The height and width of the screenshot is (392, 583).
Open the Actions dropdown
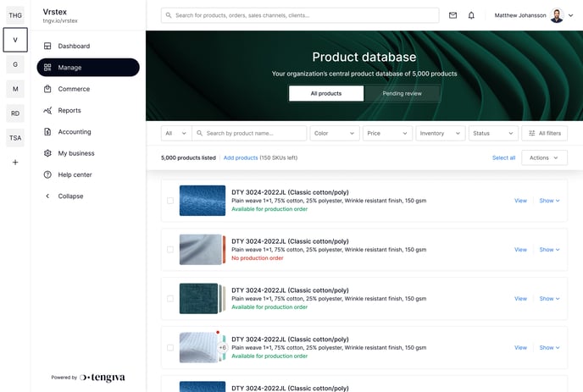[x=544, y=157]
